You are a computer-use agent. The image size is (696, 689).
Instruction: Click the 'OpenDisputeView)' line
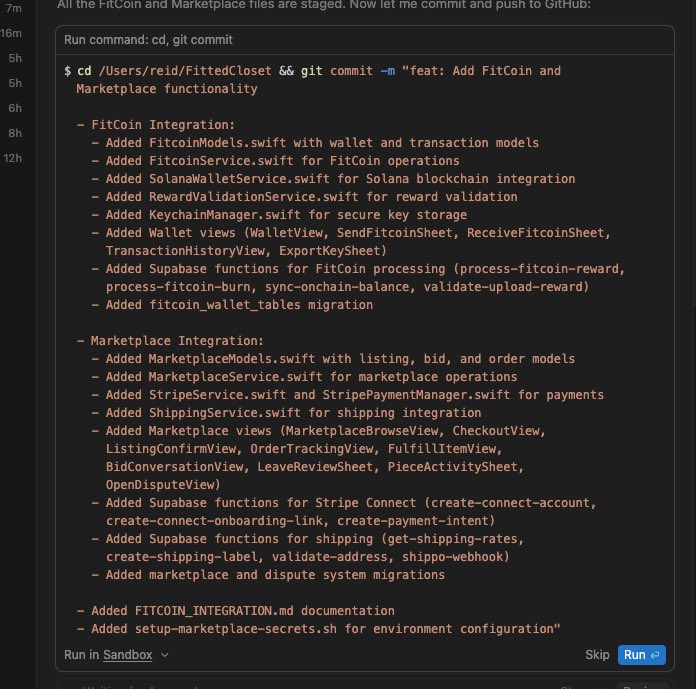click(163, 485)
